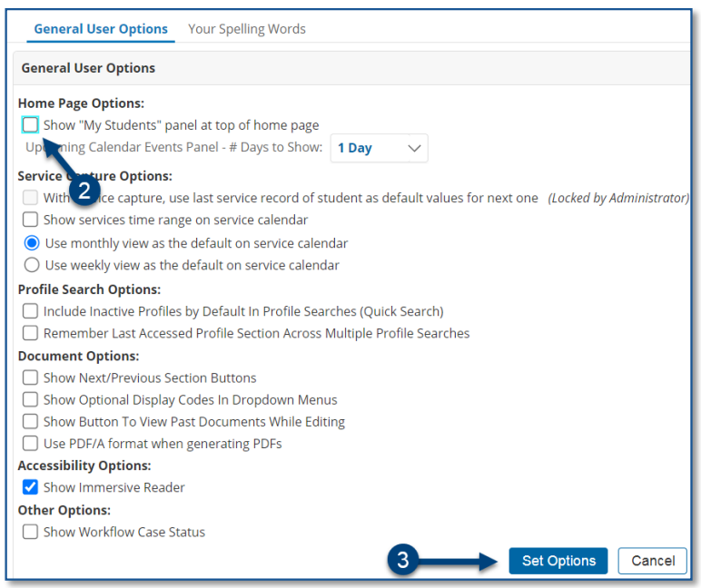Screen dimensions: 701x588
Task: Click the "Home Page Options:" heading
Action: click(81, 103)
